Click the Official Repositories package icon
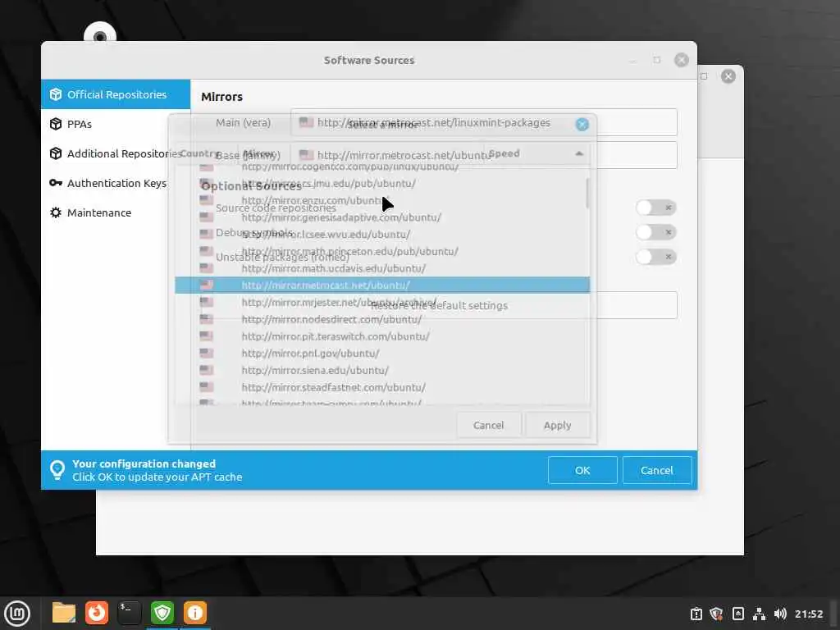 pyautogui.click(x=56, y=94)
